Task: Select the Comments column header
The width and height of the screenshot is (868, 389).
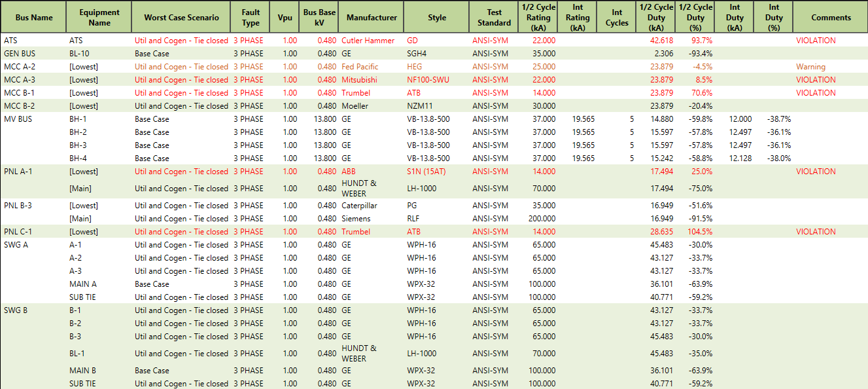Action: point(831,18)
